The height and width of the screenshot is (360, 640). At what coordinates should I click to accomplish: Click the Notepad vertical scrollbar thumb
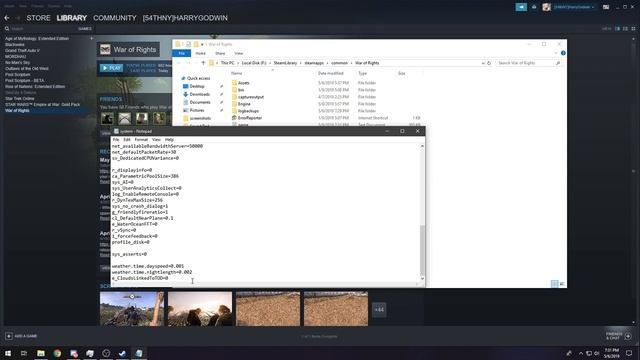tap(422, 250)
